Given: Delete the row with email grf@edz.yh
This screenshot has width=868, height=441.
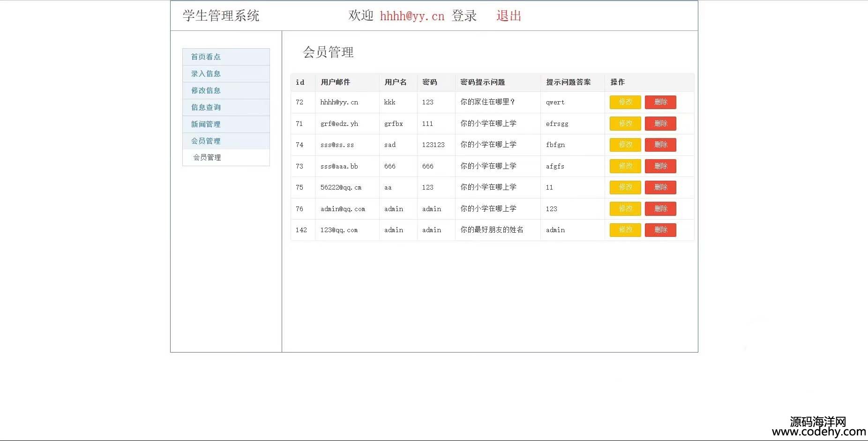Looking at the screenshot, I should (x=660, y=124).
